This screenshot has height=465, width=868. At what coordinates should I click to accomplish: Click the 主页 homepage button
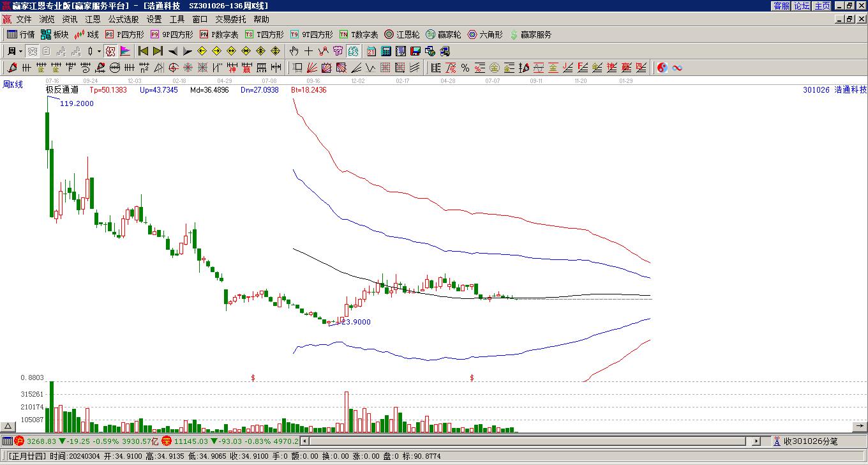[x=822, y=6]
